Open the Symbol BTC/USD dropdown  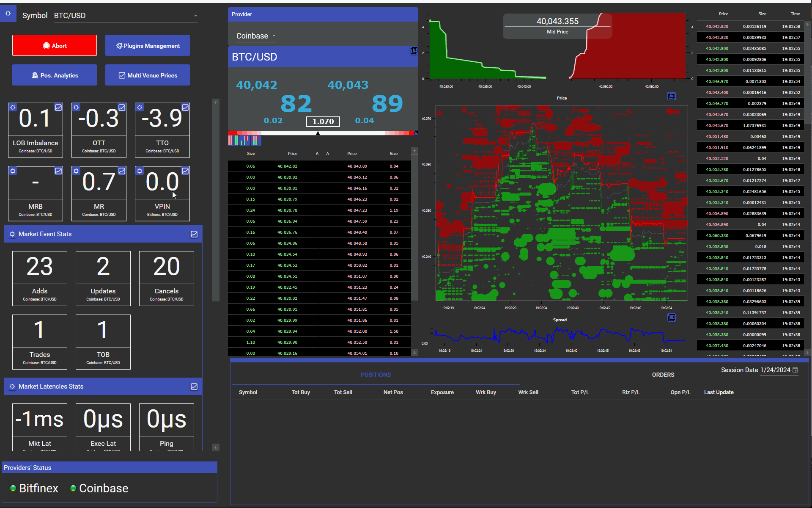195,16
